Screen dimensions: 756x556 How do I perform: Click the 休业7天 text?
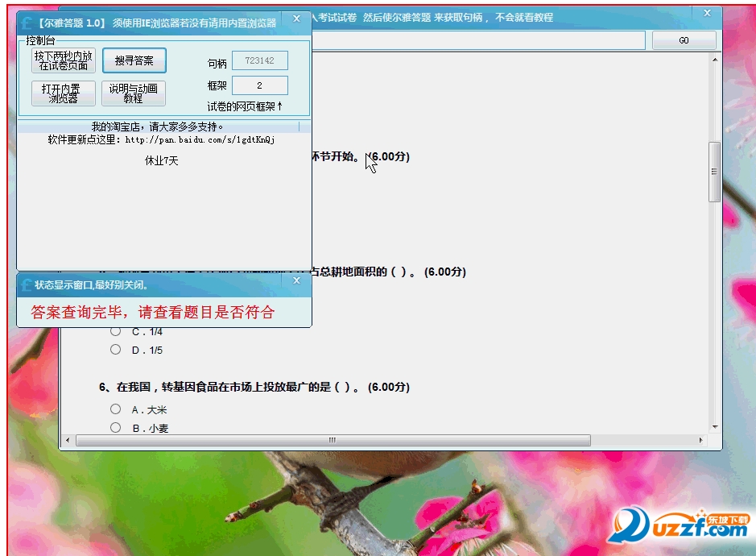coord(162,160)
